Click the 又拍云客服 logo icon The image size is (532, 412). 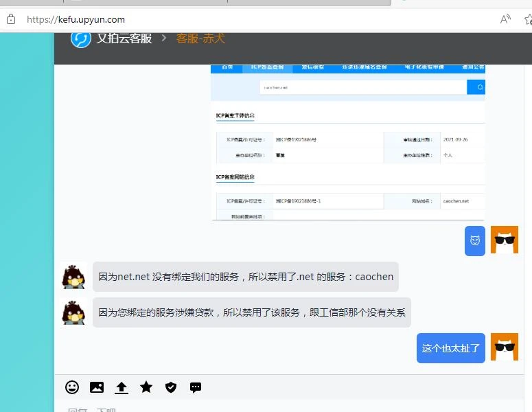point(81,38)
